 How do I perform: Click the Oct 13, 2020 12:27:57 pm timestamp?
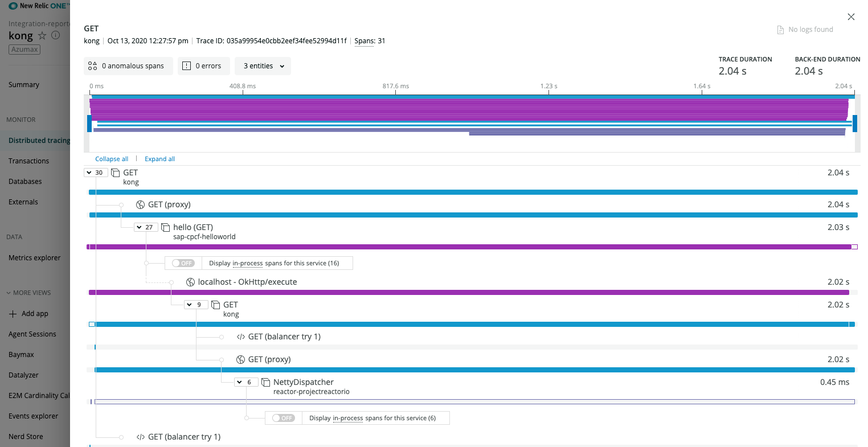[x=148, y=41]
